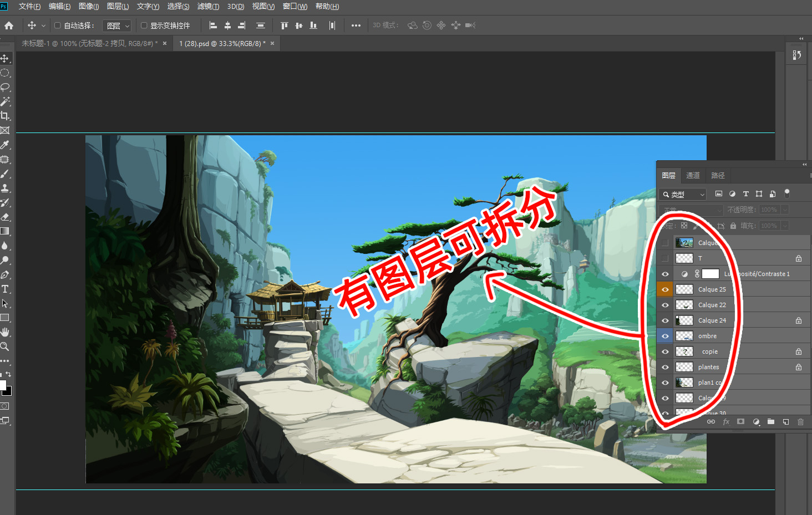Hide the Calque 25 layer
This screenshot has height=515, width=812.
pyautogui.click(x=665, y=289)
